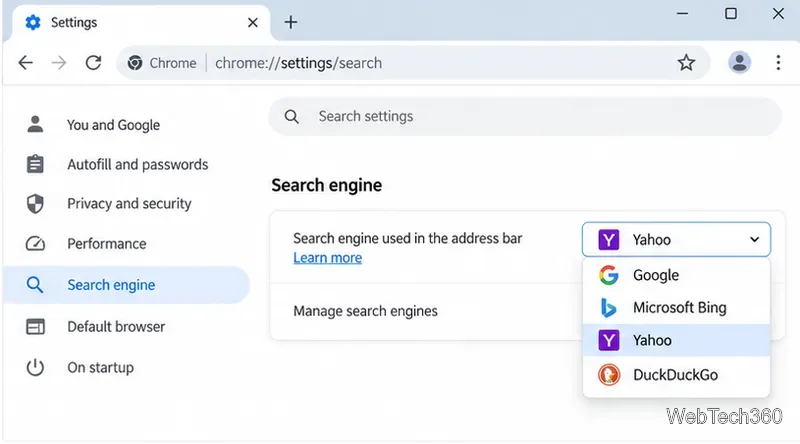Click the shield icon for Privacy
Viewport: 800px width, 444px height.
pyautogui.click(x=35, y=204)
